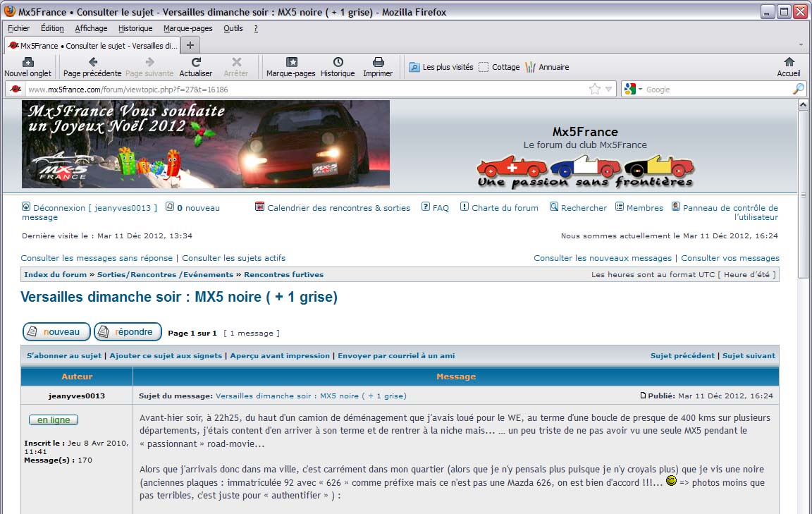Reply with the répondre button

[x=128, y=331]
